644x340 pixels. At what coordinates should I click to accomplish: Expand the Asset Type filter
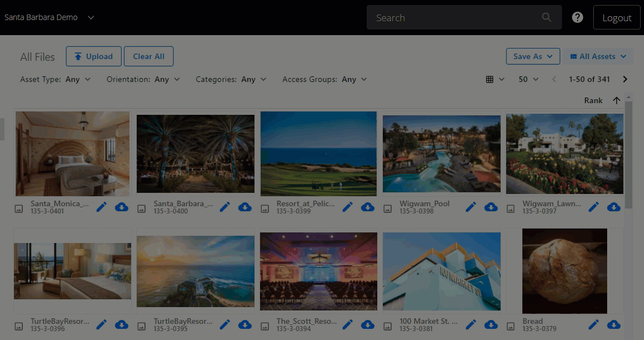tap(55, 79)
